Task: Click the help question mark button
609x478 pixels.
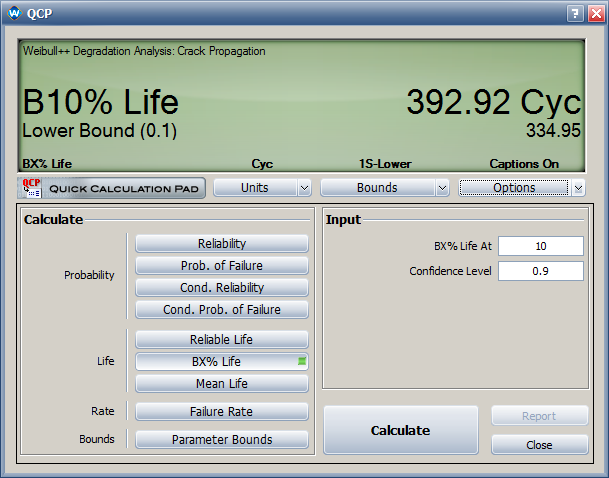Action: click(575, 13)
